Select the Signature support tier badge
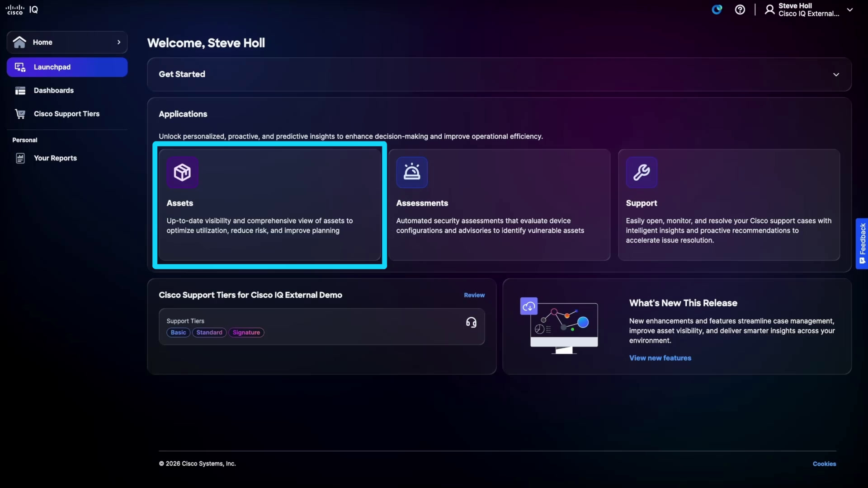Viewport: 868px width, 488px height. (246, 333)
